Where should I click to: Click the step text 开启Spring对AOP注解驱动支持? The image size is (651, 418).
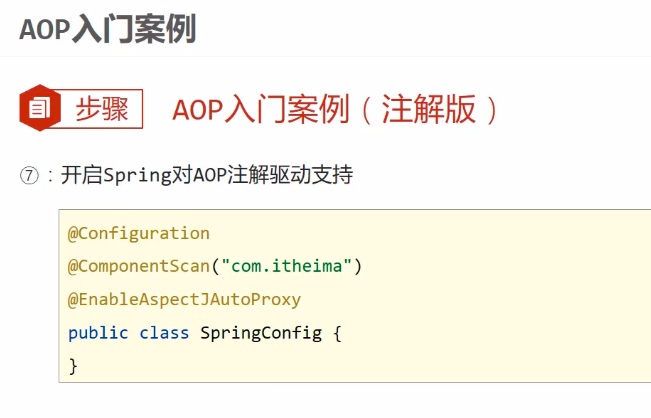[207, 175]
